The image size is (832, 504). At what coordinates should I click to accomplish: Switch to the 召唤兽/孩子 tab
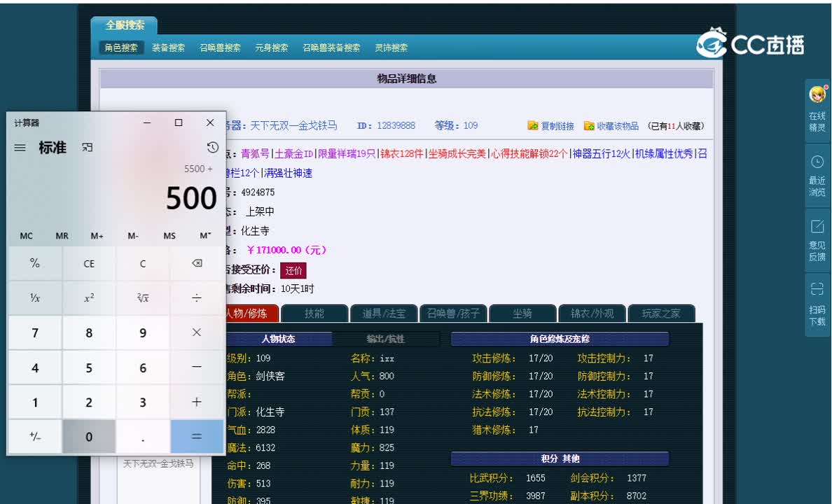(453, 314)
